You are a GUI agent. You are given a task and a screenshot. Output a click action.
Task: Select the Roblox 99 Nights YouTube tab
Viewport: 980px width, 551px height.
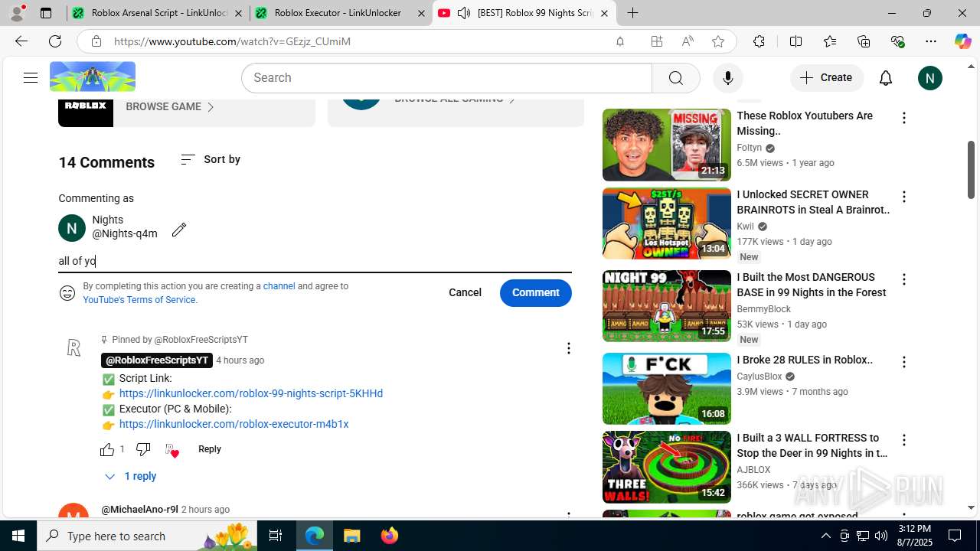[x=524, y=13]
